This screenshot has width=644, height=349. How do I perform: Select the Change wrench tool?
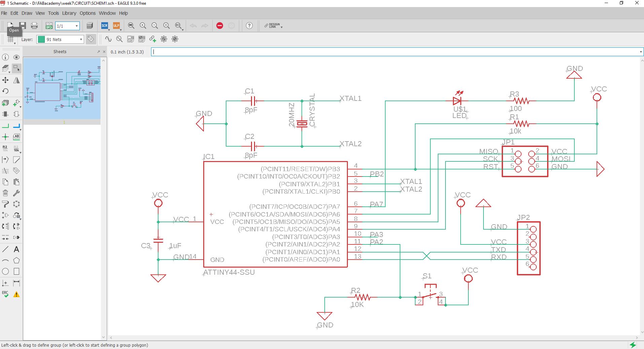click(16, 193)
